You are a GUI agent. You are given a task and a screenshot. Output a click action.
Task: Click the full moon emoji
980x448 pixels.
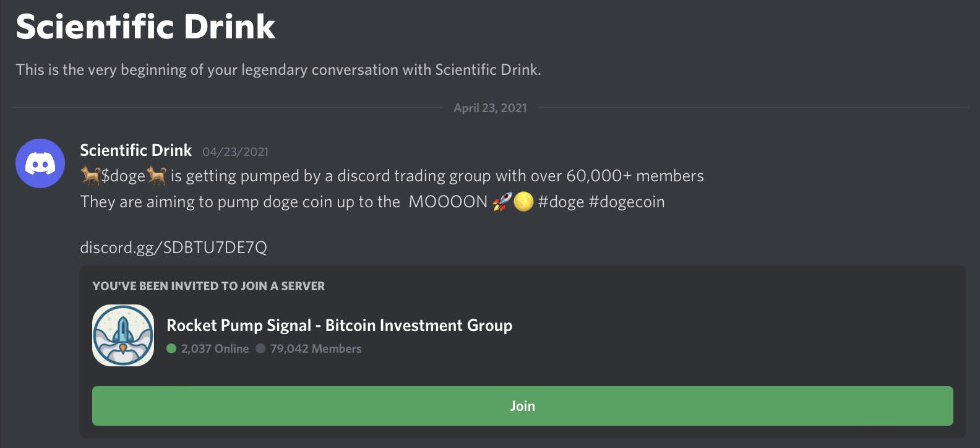tap(523, 202)
